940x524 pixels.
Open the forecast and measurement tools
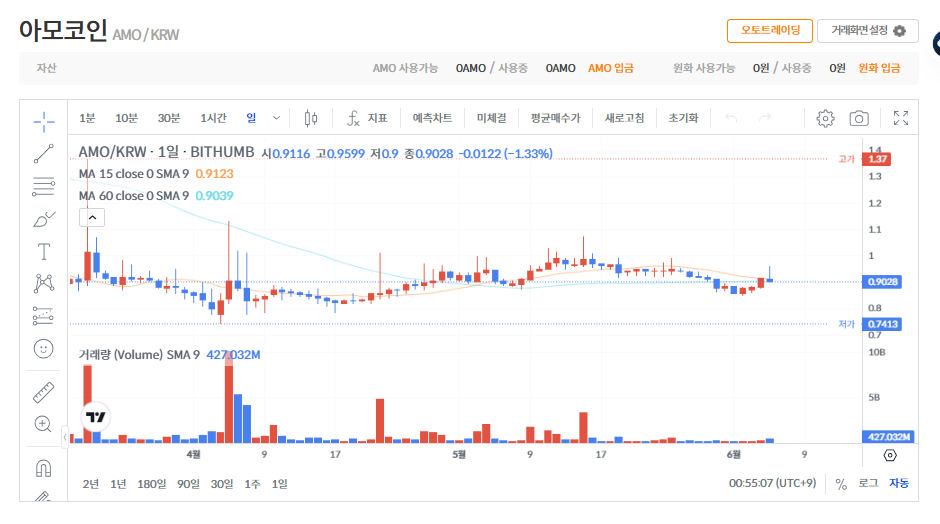[44, 316]
